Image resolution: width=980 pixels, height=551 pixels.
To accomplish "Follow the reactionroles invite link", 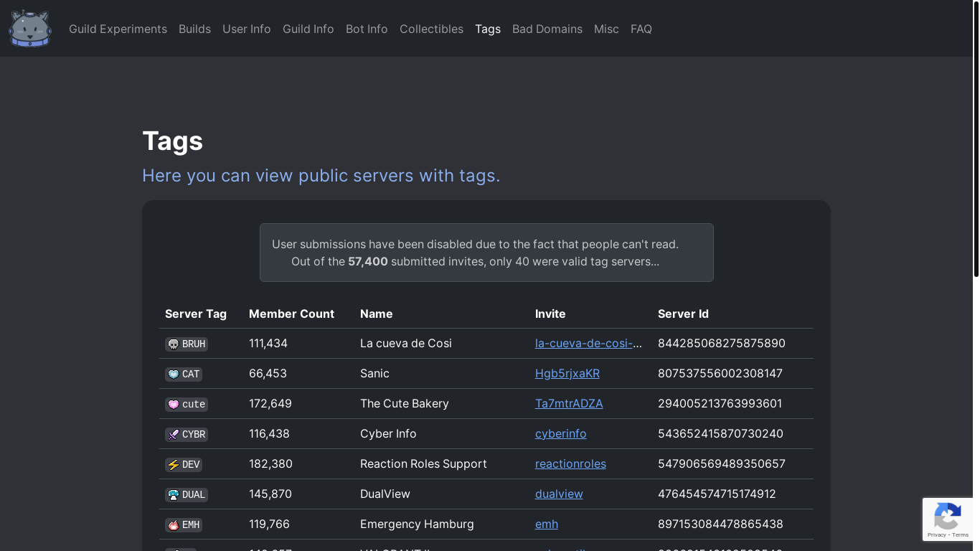I will coord(570,464).
